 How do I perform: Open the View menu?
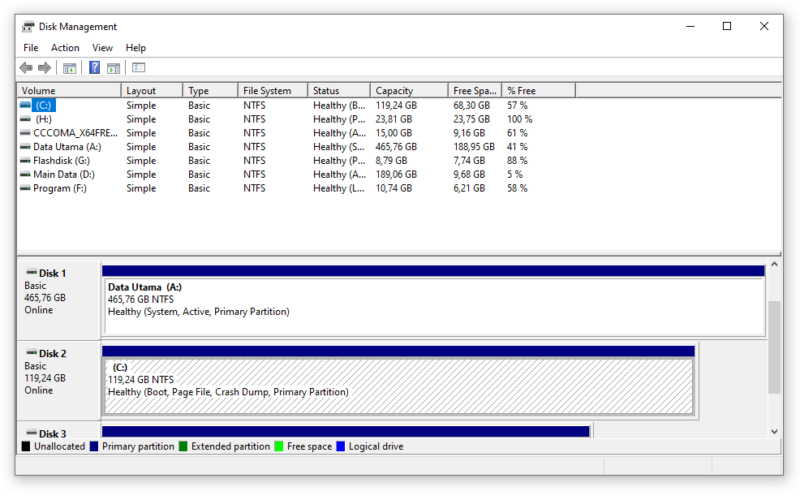click(x=102, y=47)
